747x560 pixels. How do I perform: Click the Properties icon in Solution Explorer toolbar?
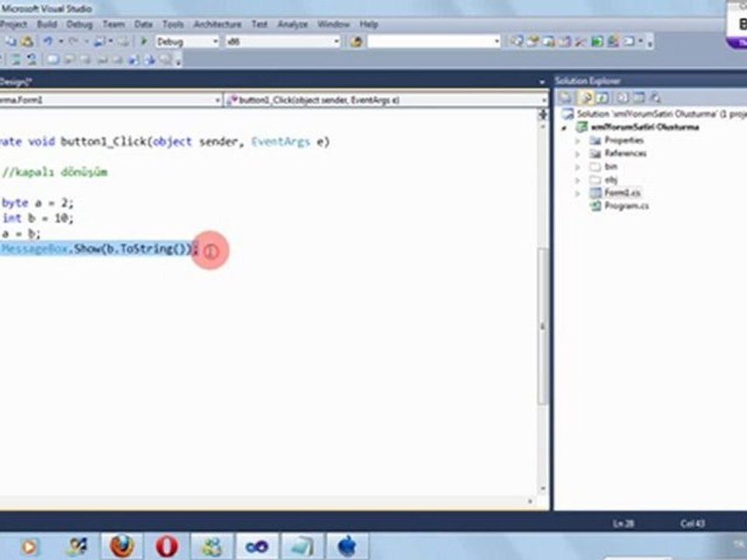(566, 98)
